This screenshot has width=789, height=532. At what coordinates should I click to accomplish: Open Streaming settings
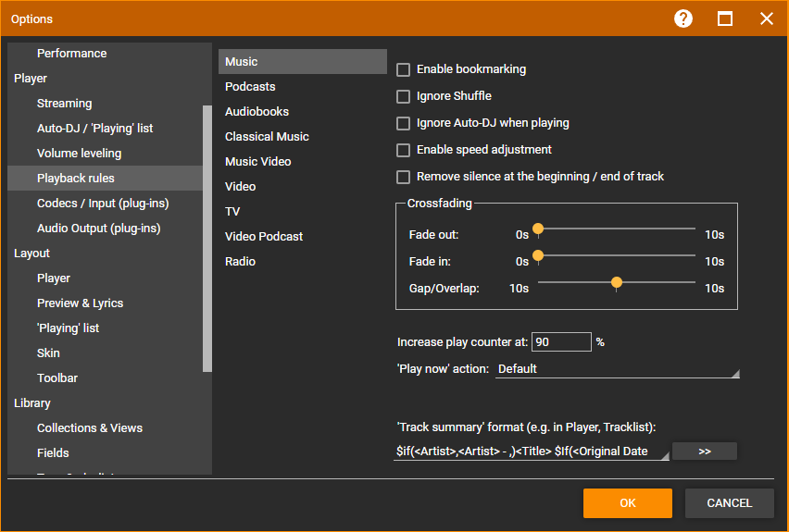coord(106,103)
